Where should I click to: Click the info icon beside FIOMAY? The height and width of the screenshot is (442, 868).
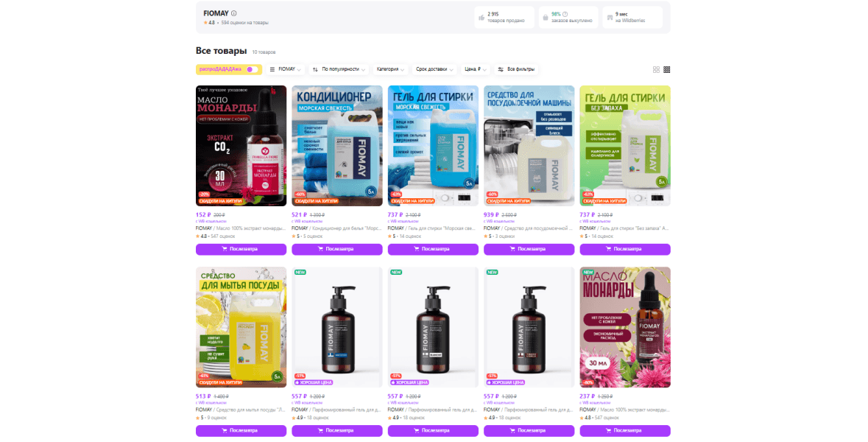tap(233, 13)
